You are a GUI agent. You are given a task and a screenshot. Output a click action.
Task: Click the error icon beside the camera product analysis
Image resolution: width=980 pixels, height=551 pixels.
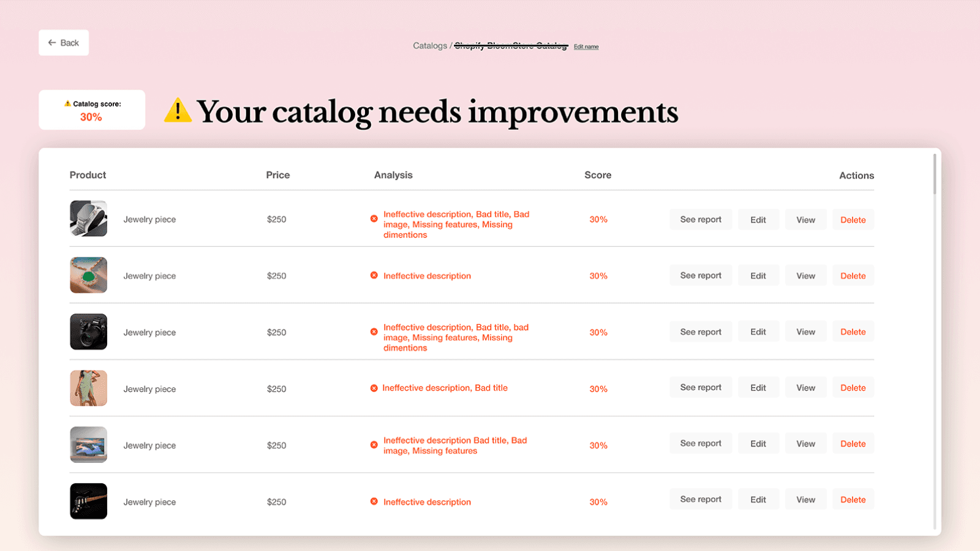(374, 332)
